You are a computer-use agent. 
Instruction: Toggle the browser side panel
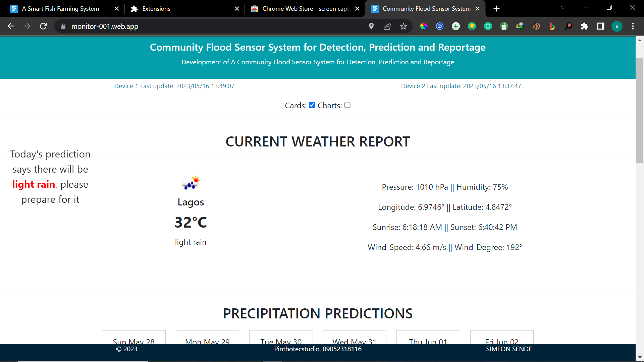click(601, 26)
